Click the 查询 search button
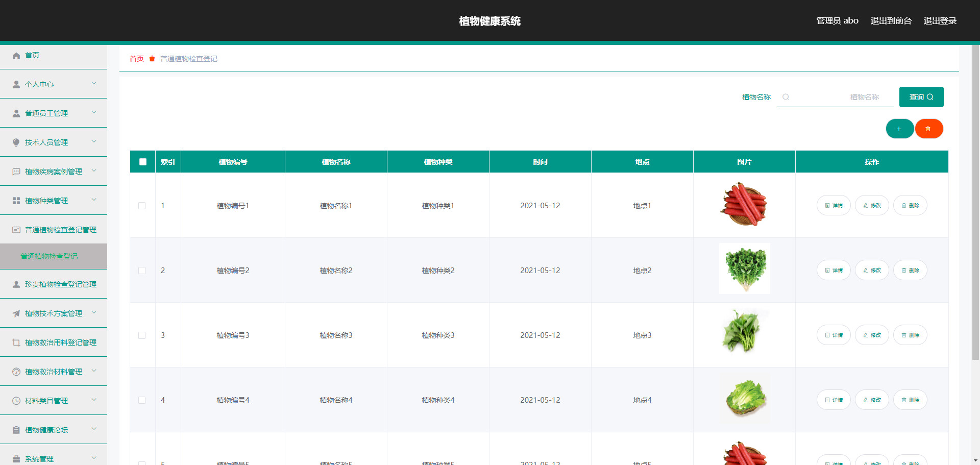Screen dimensions: 980x465 point(921,97)
